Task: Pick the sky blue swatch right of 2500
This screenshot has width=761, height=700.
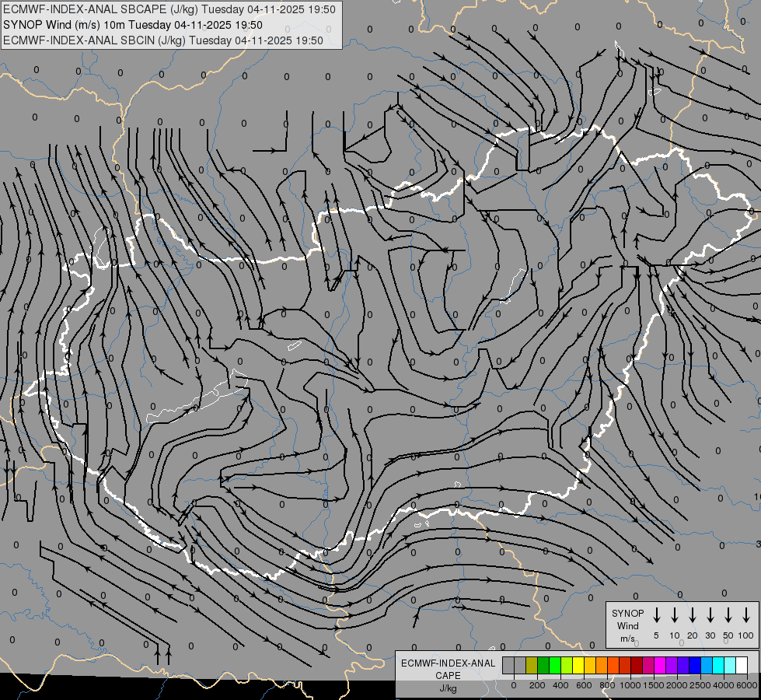Action: coord(707,665)
